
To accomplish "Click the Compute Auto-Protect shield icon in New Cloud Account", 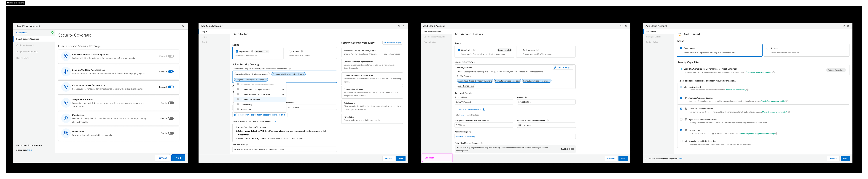I will [x=66, y=103].
